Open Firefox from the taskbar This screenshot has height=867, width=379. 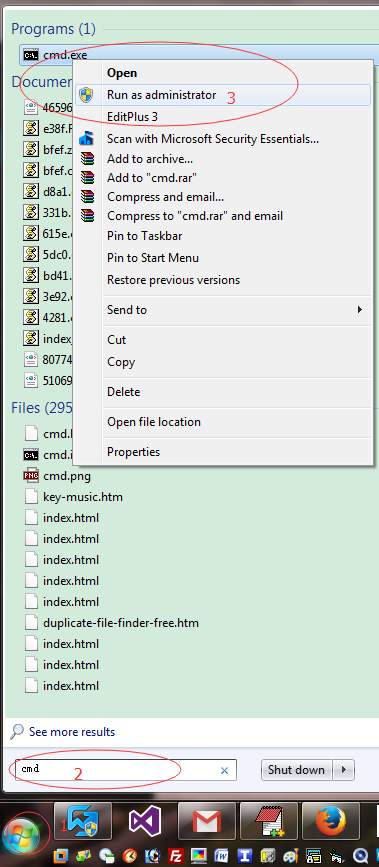pos(330,822)
